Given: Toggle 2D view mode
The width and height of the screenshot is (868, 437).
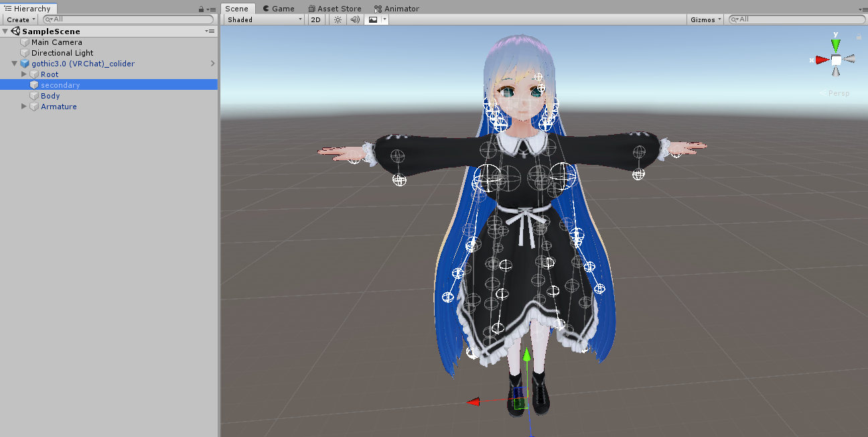Looking at the screenshot, I should pyautogui.click(x=316, y=19).
